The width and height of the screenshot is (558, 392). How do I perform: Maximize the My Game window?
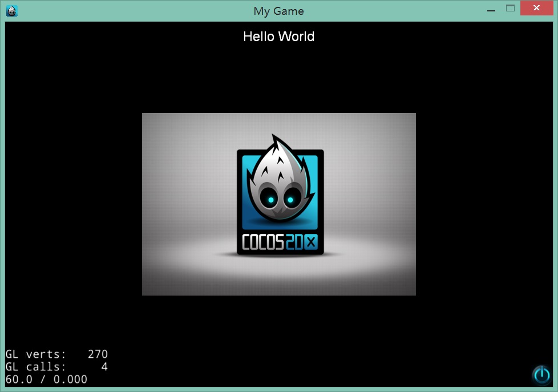click(510, 8)
